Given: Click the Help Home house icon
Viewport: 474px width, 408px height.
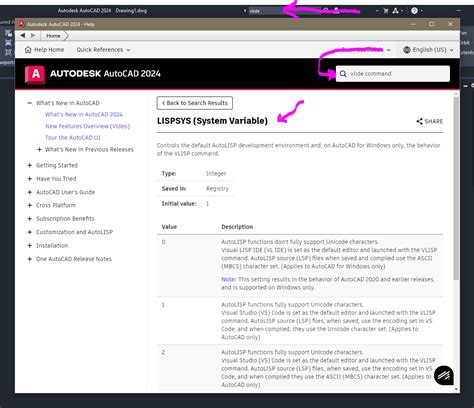Looking at the screenshot, I should click(28, 50).
